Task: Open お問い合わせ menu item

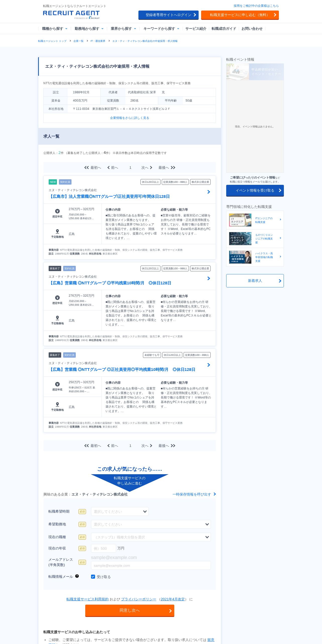Action: 252,29
